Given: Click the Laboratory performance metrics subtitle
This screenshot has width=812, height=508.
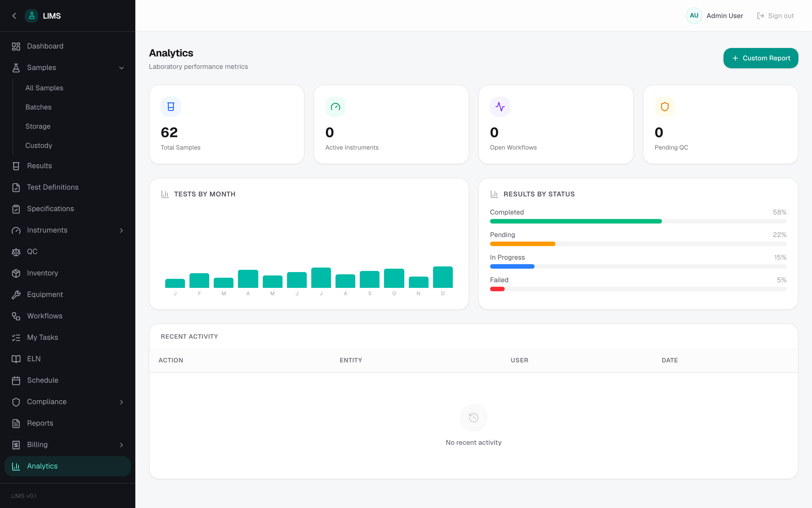Looking at the screenshot, I should pos(198,67).
